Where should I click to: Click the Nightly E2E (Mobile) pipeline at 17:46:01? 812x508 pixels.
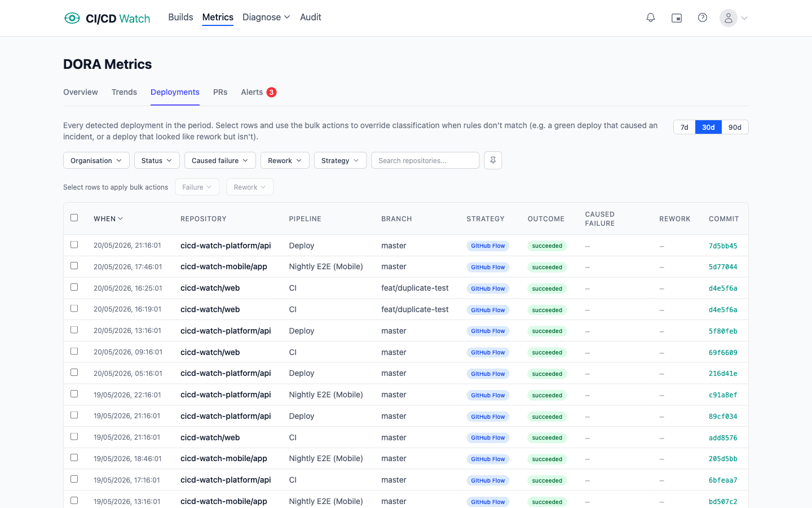(x=326, y=266)
